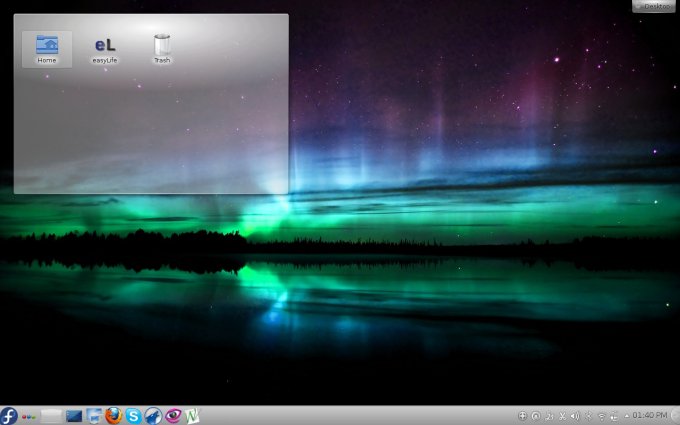680x425 pixels.
Task: Expand hidden system tray icons arrow
Action: [x=626, y=415]
